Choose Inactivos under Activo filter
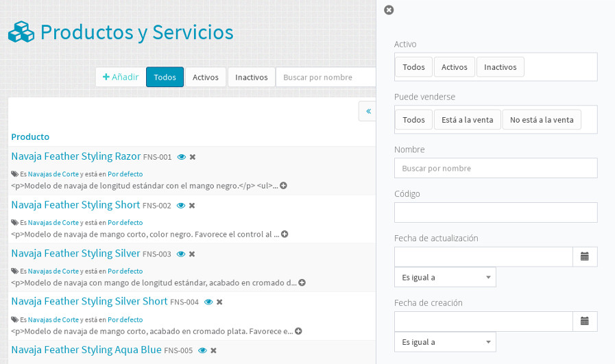The width and height of the screenshot is (615, 364). click(x=500, y=67)
